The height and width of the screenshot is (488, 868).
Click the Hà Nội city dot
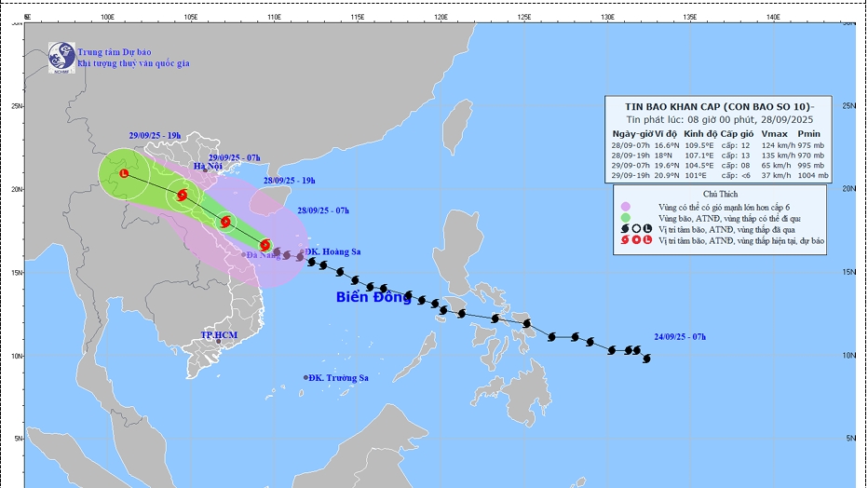click(205, 170)
